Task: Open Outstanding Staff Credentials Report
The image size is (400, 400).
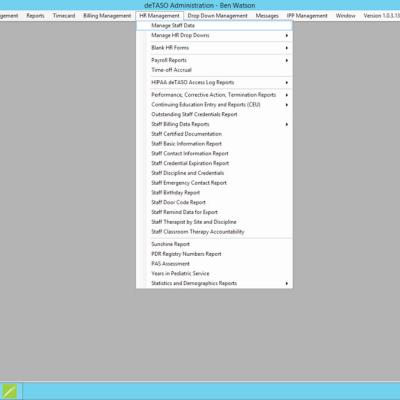Action: click(214, 114)
